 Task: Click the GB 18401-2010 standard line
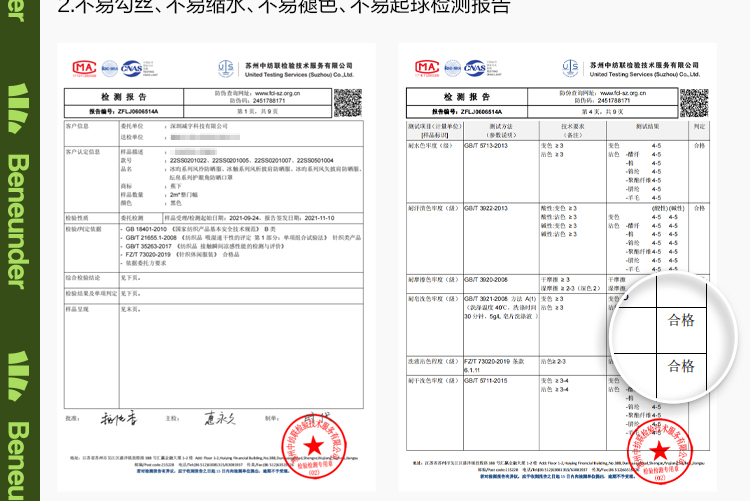[198, 229]
